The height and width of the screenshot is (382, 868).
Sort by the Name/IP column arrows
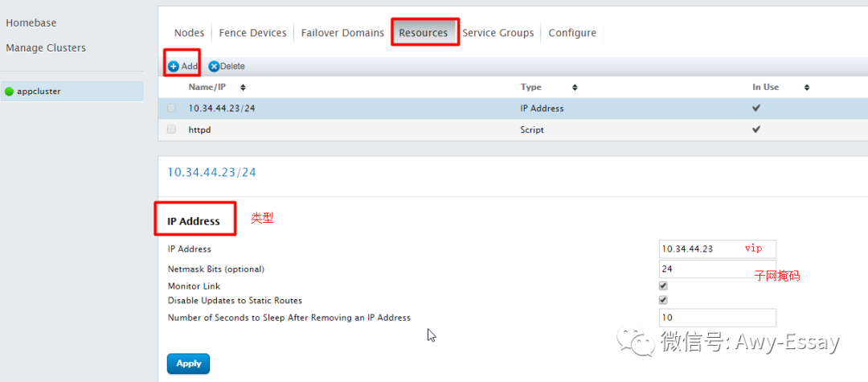tap(243, 88)
